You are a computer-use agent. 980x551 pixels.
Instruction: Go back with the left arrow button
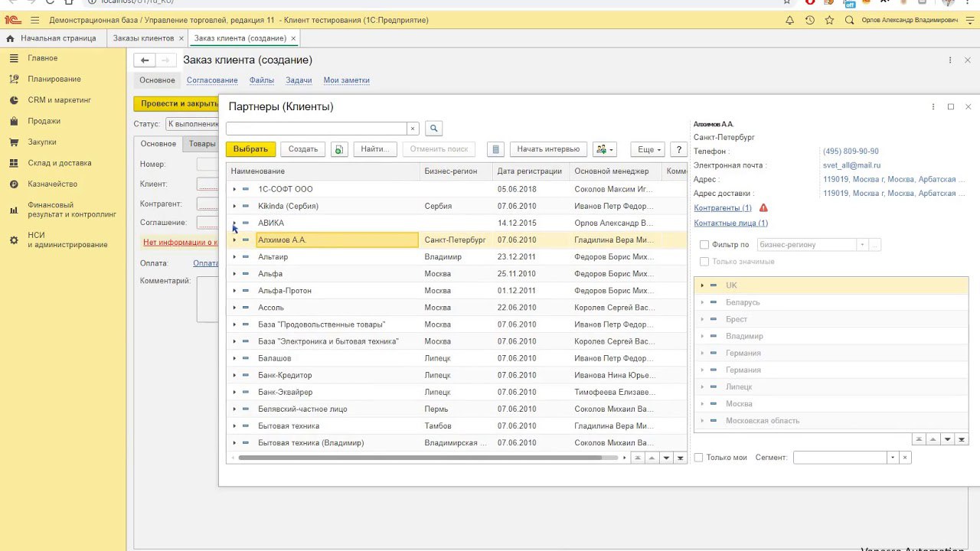tap(145, 60)
